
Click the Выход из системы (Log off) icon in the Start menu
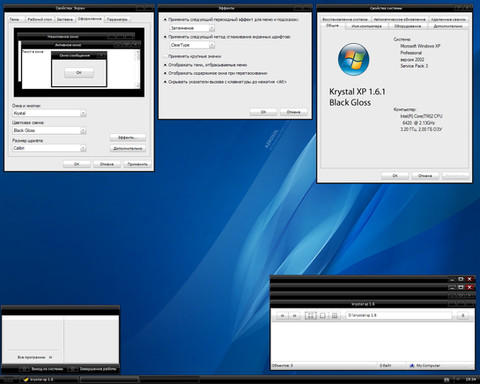tap(24, 369)
